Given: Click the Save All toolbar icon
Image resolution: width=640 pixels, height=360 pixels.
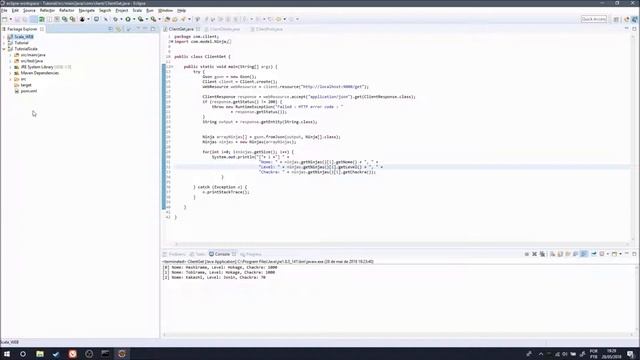Looking at the screenshot, I should (25, 19).
